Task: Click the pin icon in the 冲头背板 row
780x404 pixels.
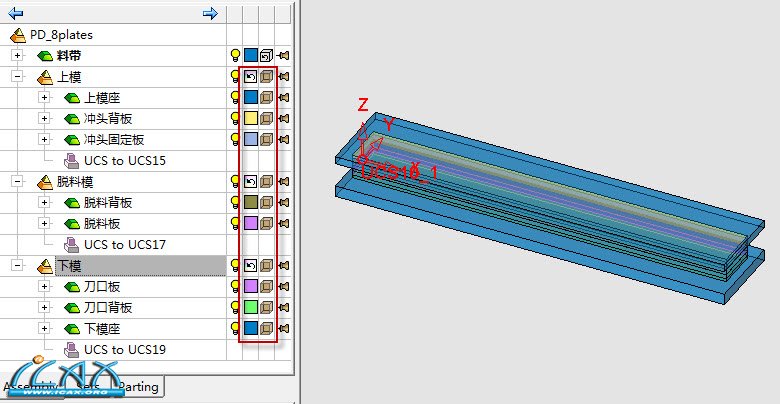Action: click(283, 118)
